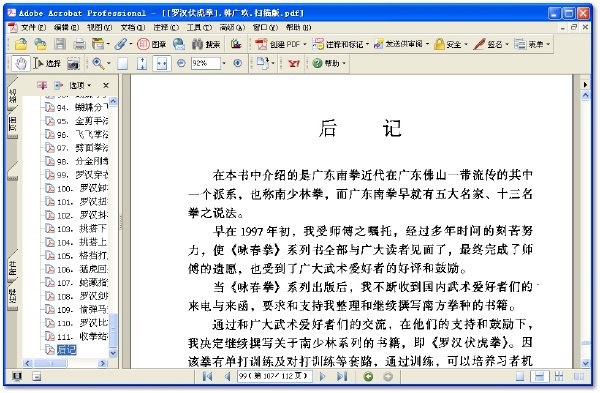Go to the previous page
The image size is (600, 393).
[x=227, y=377]
